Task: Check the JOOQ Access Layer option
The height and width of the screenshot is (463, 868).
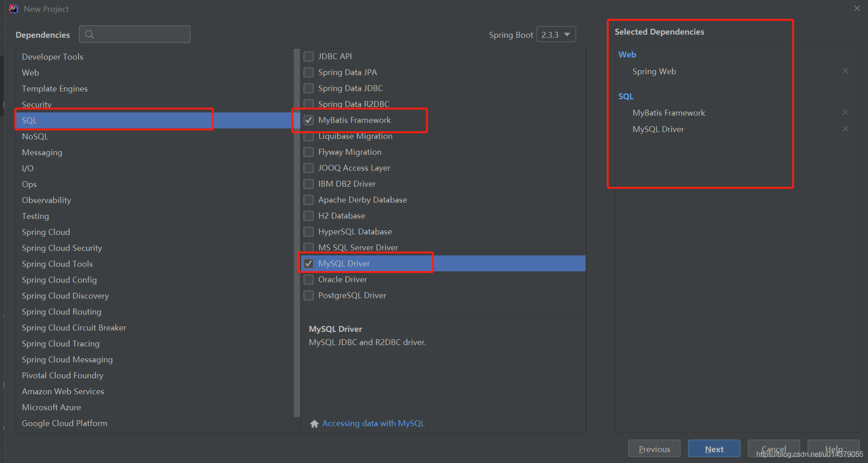Action: coord(309,168)
